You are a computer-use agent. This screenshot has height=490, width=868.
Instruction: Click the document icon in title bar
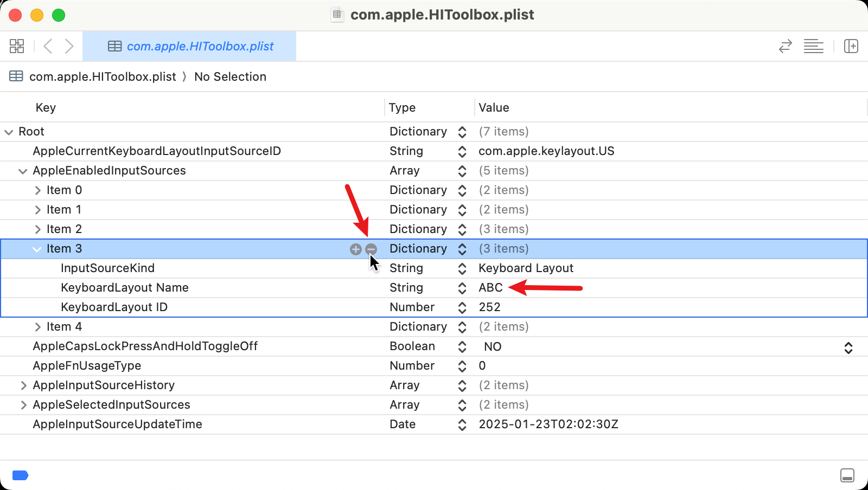[x=337, y=15]
